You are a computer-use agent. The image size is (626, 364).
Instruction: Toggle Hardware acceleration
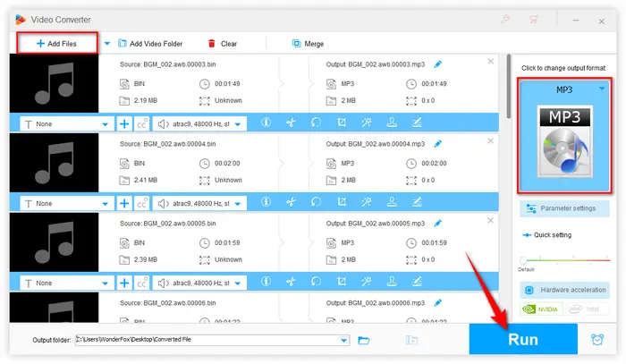point(564,290)
